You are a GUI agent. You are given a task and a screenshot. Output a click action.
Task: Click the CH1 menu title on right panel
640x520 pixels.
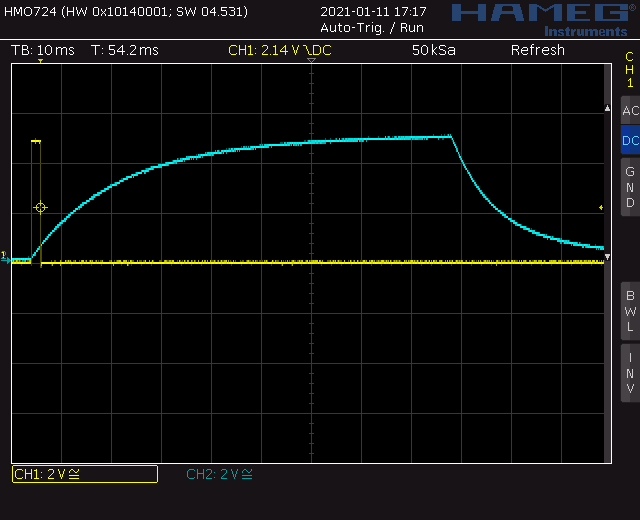click(x=630, y=70)
